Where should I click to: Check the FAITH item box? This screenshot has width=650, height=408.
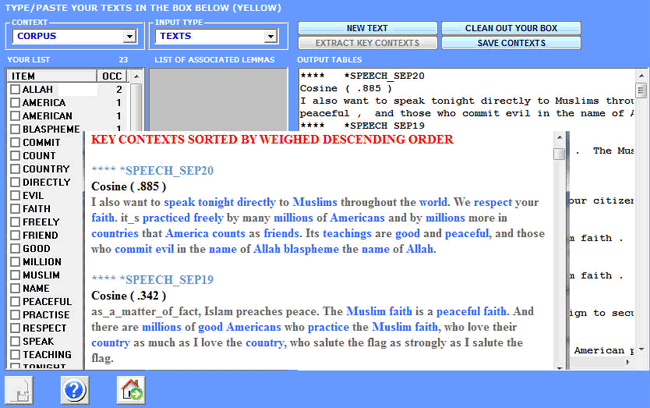(x=15, y=209)
